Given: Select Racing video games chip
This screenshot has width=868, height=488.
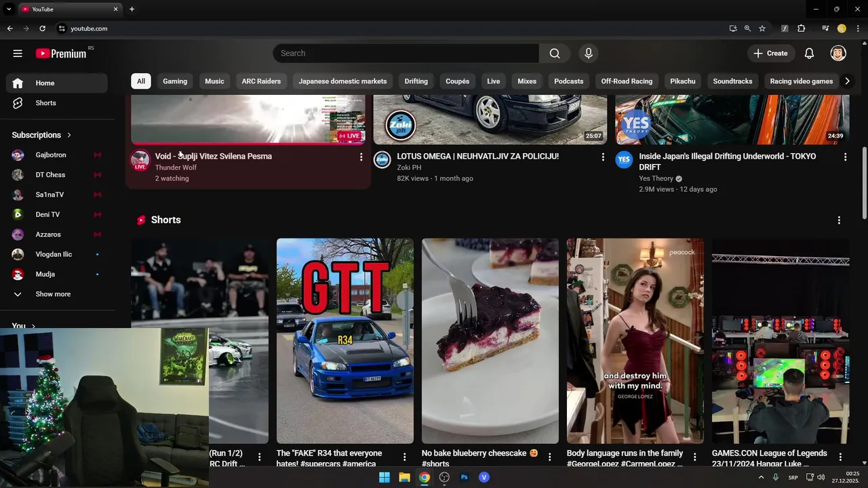Looking at the screenshot, I should pos(802,81).
